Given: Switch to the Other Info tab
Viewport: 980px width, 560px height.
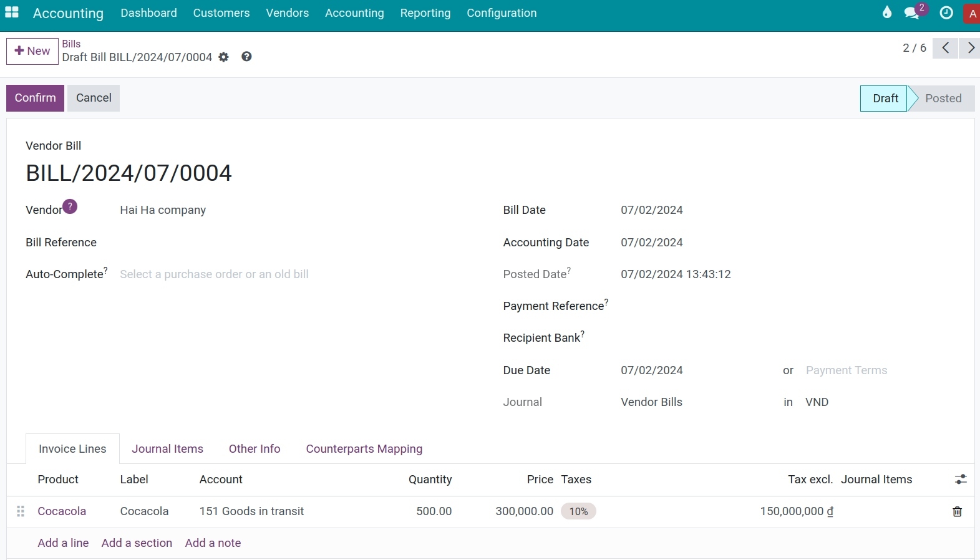Looking at the screenshot, I should tap(255, 449).
